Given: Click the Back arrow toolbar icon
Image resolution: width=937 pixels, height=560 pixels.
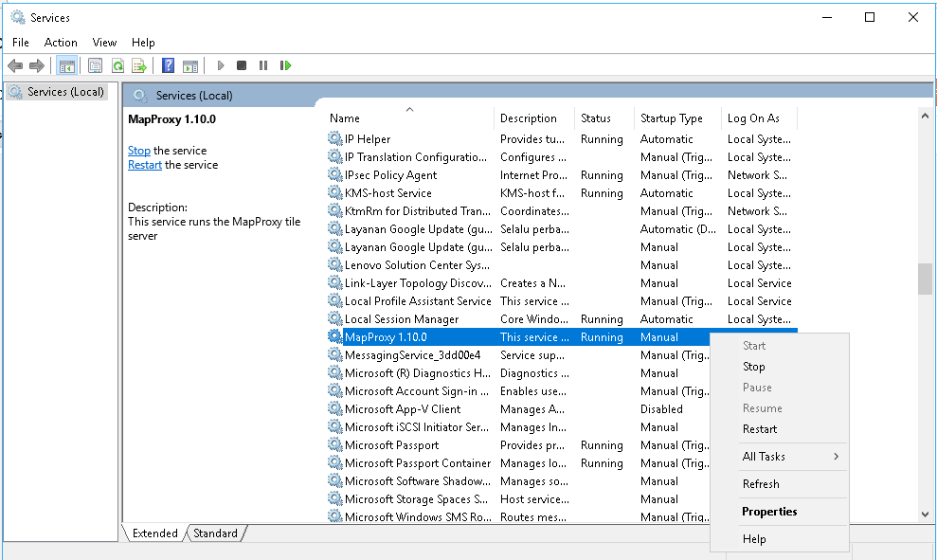Looking at the screenshot, I should (x=15, y=65).
